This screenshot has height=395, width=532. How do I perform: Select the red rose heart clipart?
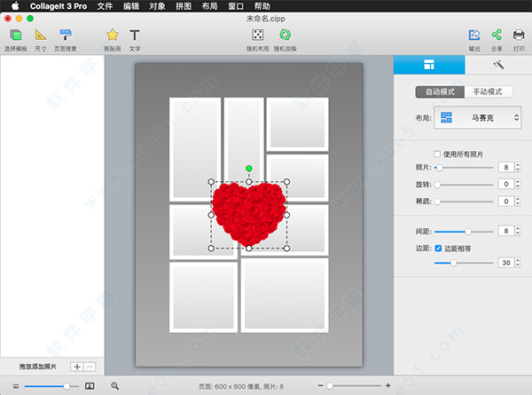(x=248, y=214)
